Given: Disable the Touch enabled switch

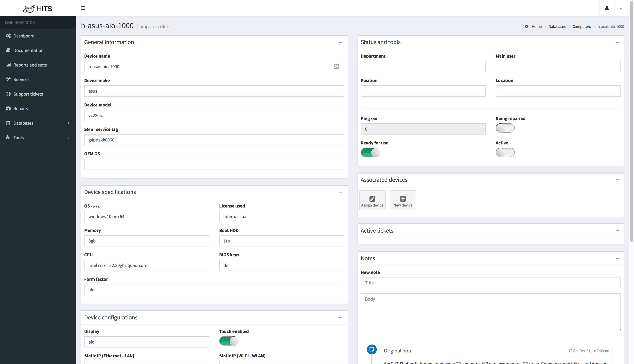Looking at the screenshot, I should pos(229,341).
